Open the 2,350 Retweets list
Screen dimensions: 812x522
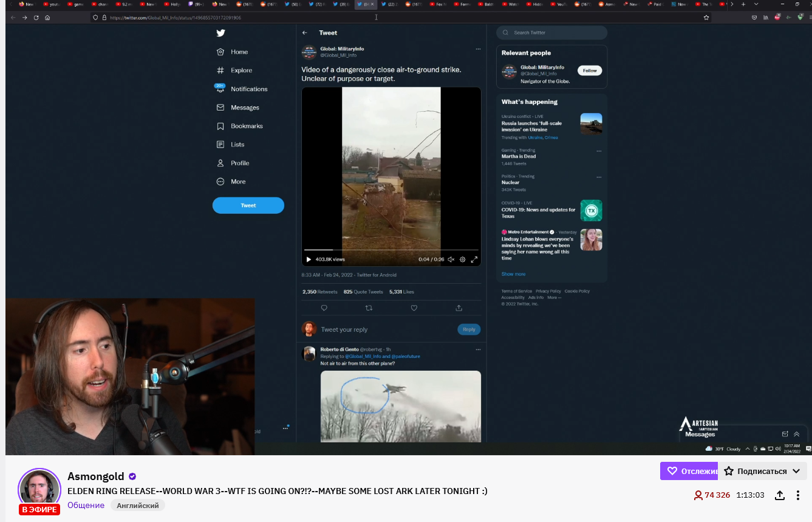click(320, 292)
